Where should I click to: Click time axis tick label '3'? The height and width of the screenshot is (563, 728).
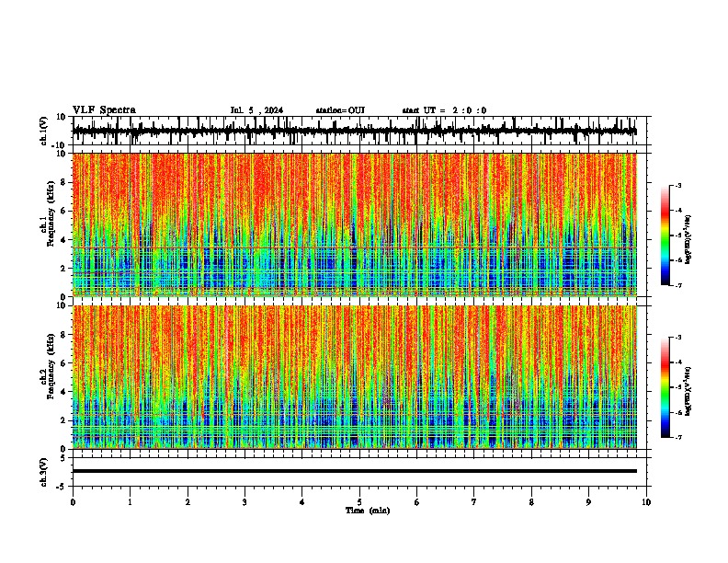click(x=245, y=502)
